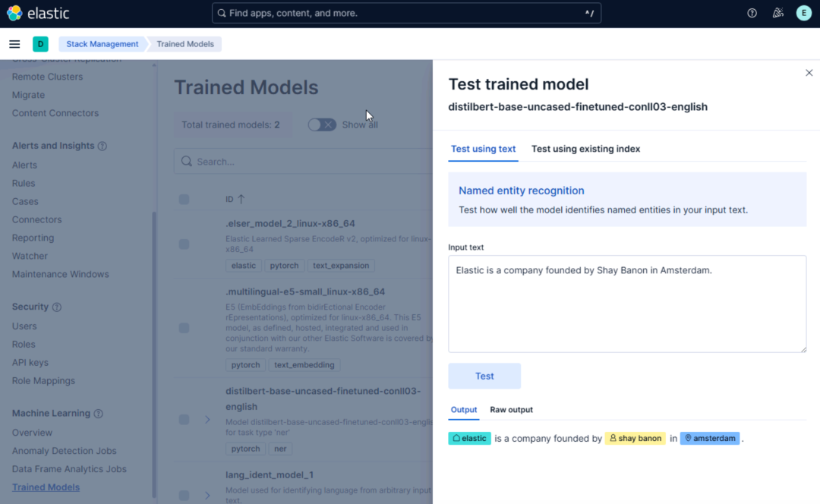The image size is (820, 504).
Task: Select the .multilingual-e5-small row checkbox
Action: click(x=184, y=328)
